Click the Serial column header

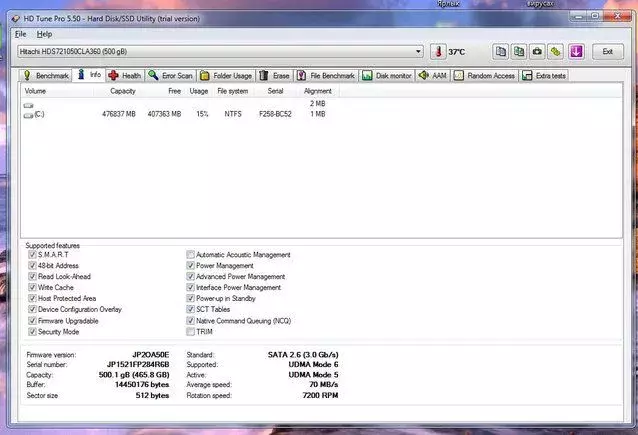[x=275, y=91]
